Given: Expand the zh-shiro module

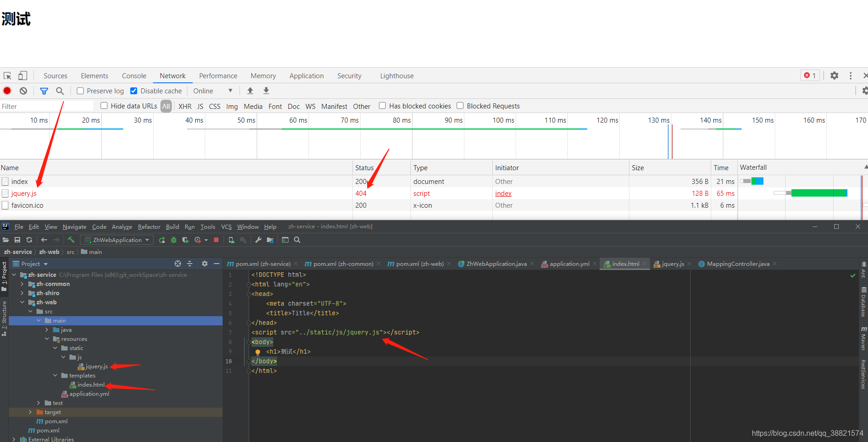Looking at the screenshot, I should pos(22,293).
